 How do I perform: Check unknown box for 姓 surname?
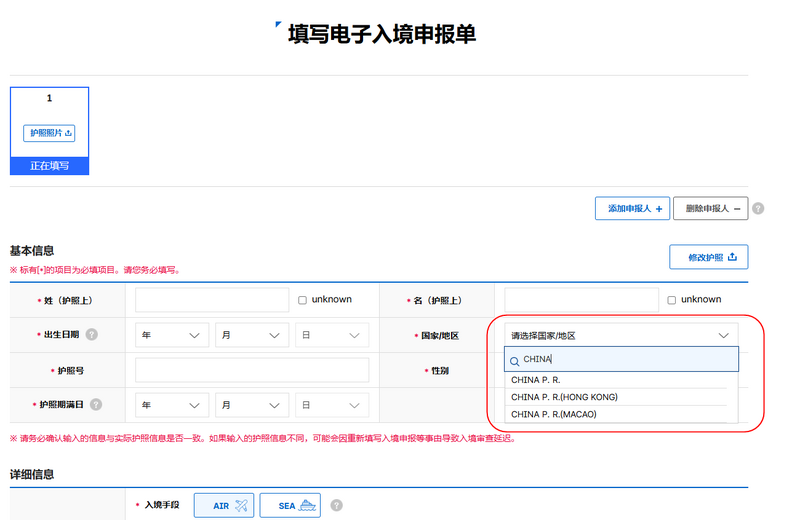302,300
